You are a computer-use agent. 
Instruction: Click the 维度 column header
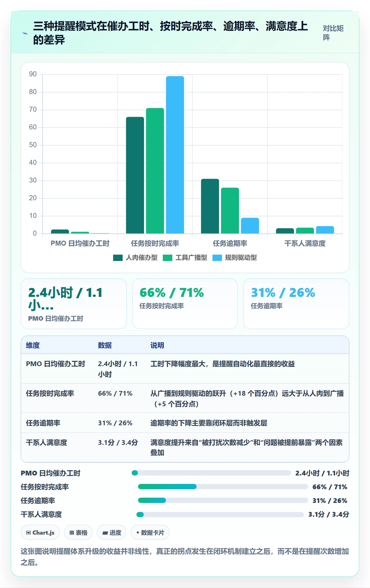click(x=33, y=345)
